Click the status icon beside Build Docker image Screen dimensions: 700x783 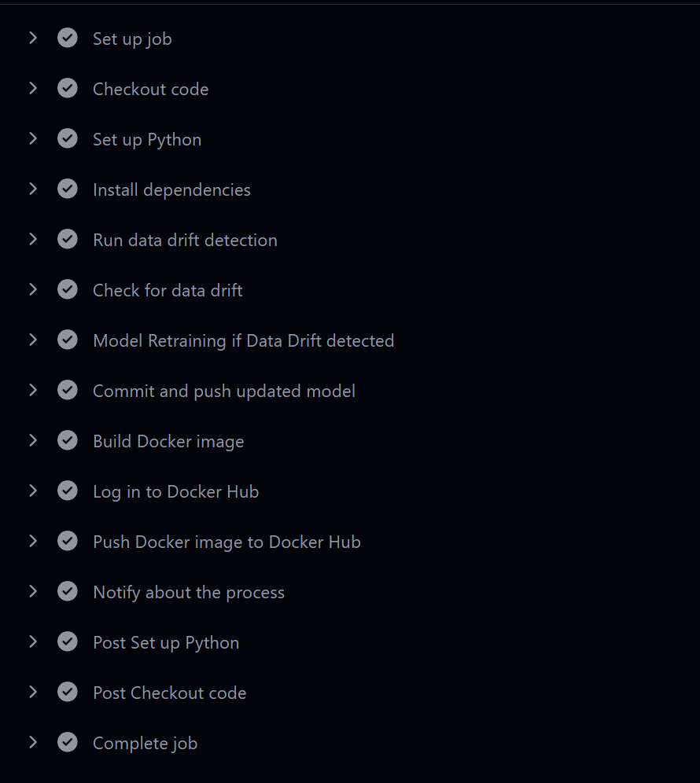[x=68, y=440]
